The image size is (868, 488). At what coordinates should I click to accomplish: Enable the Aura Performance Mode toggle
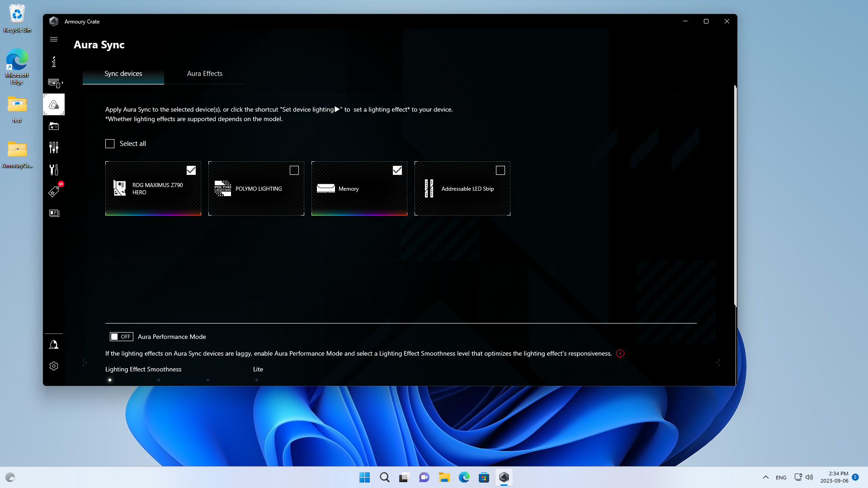(121, 337)
